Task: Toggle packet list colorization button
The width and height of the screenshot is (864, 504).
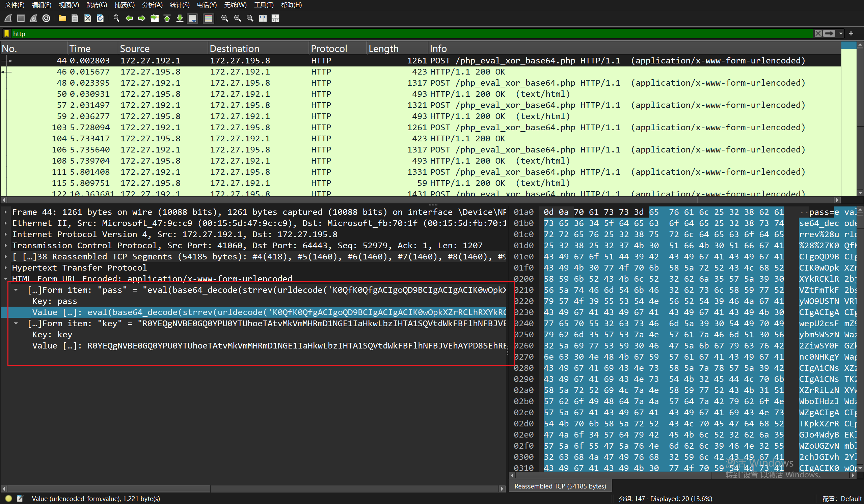Action: pyautogui.click(x=208, y=18)
